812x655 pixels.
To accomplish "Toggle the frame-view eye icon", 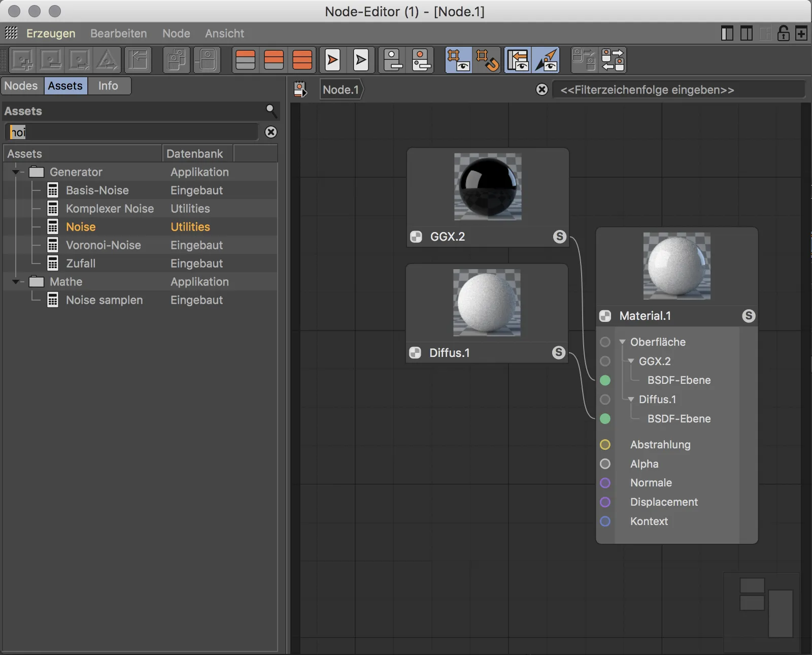I will pyautogui.click(x=458, y=60).
